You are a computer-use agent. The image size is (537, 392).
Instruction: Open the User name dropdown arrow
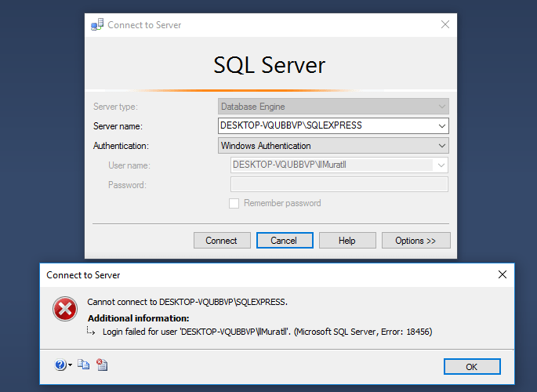click(441, 165)
